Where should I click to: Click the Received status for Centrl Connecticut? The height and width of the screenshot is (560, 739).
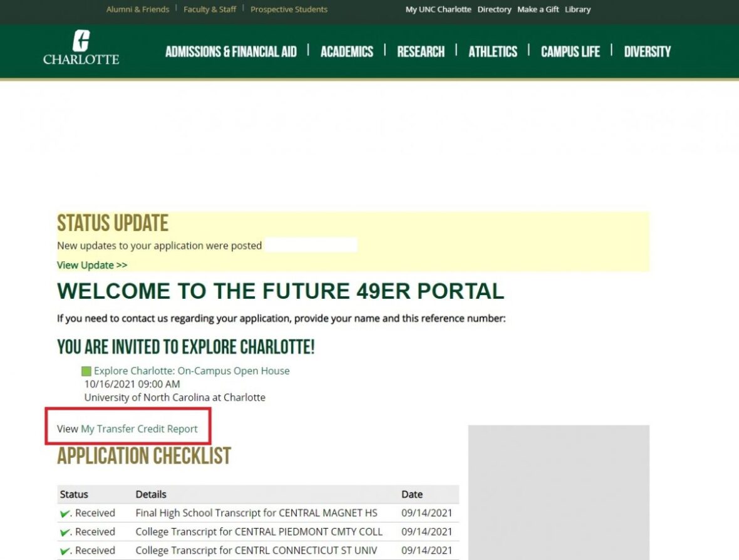coord(95,551)
